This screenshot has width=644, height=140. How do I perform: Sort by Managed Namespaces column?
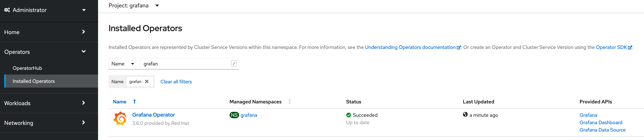(x=255, y=101)
